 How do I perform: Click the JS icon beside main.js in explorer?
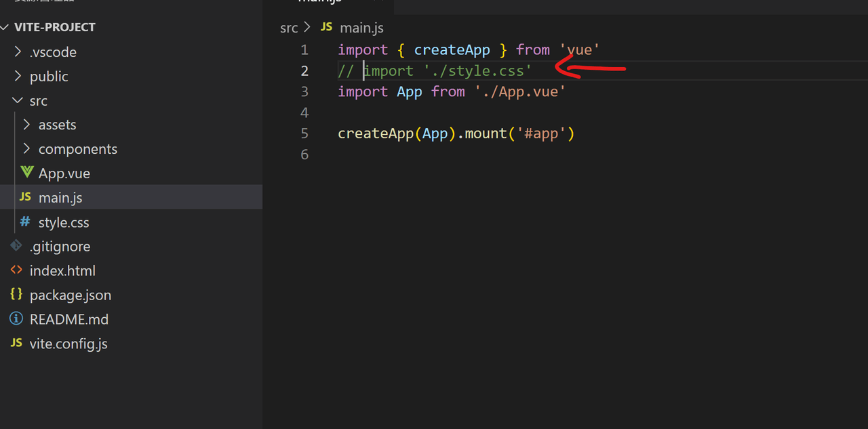pyautogui.click(x=26, y=197)
